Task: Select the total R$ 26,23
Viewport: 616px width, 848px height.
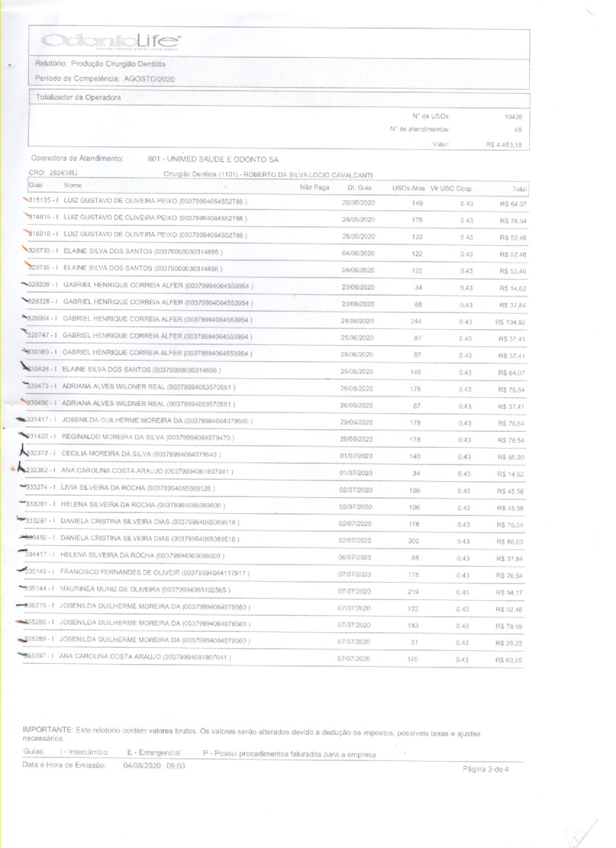Action: (x=509, y=643)
